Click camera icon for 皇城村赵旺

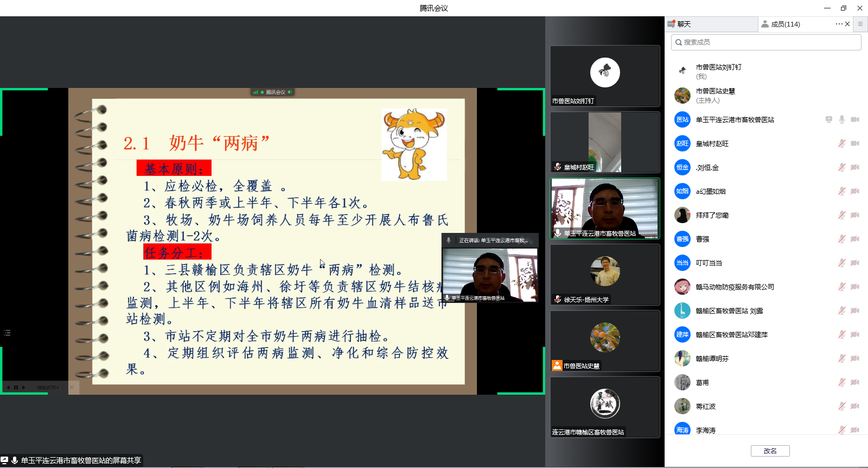point(855,143)
